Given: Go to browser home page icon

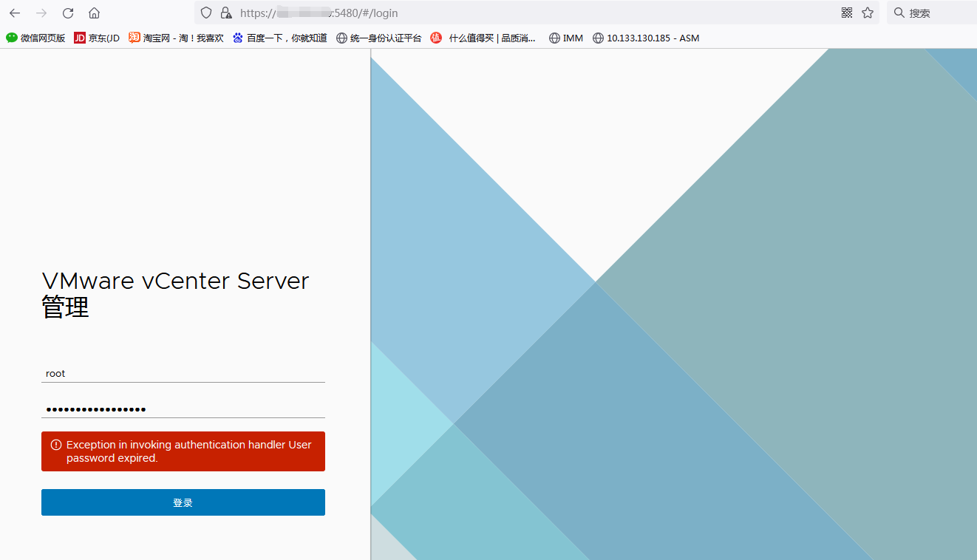Looking at the screenshot, I should coord(94,13).
